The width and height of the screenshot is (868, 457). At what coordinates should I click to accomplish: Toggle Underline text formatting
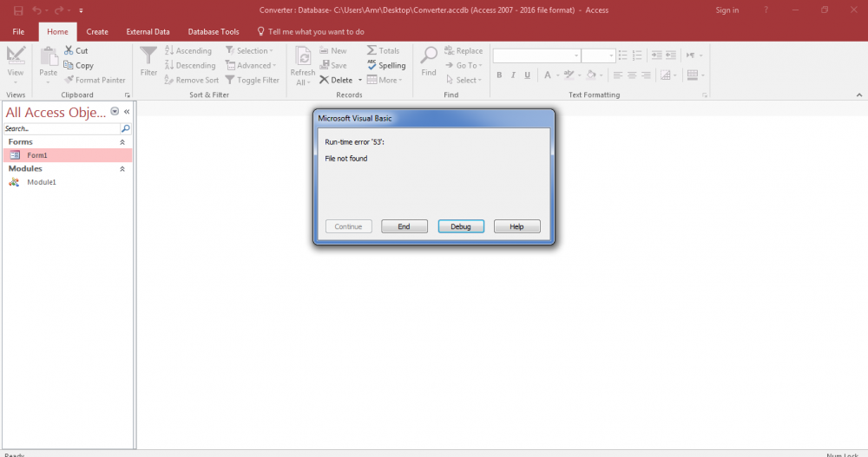(x=528, y=75)
